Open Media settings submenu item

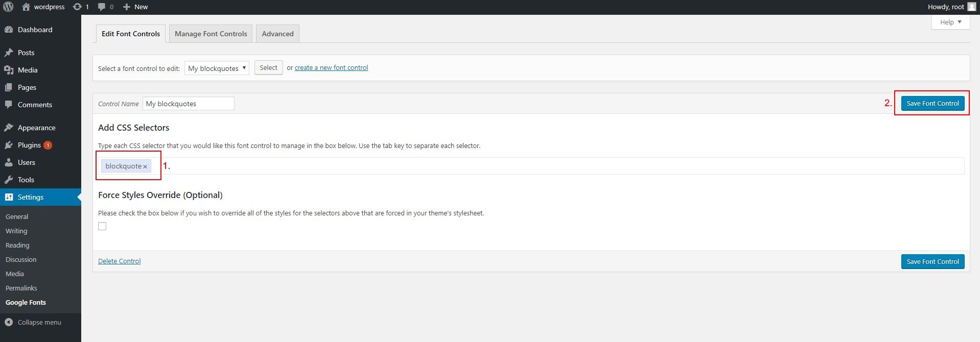click(15, 274)
